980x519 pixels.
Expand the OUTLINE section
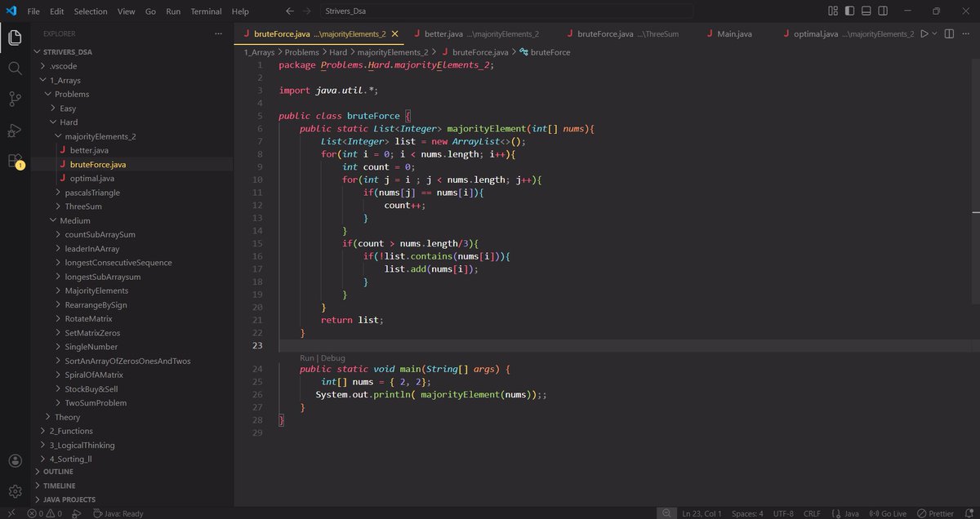[x=58, y=472]
